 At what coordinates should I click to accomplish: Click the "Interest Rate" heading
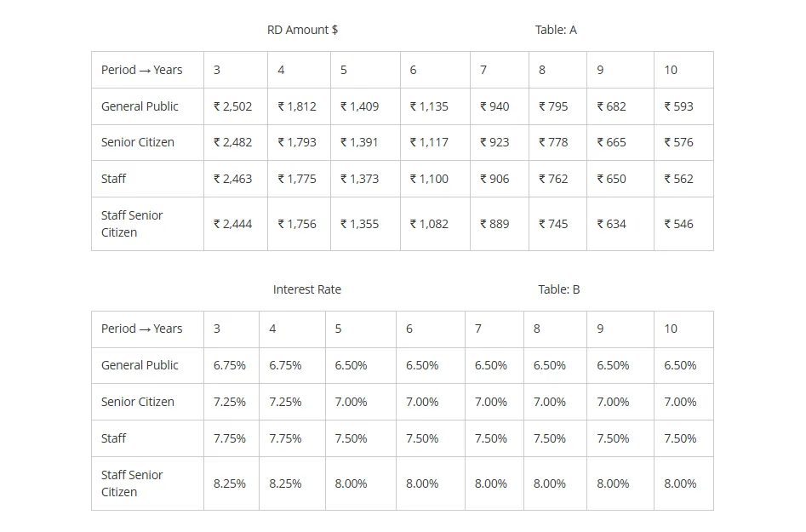click(306, 289)
